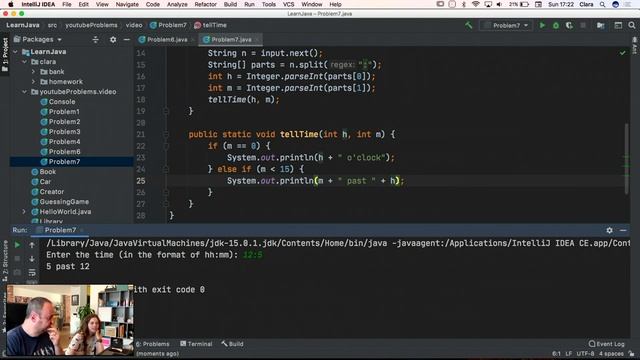640x360 pixels.
Task: Click up arrow in Run panel
Action: pos(32,245)
